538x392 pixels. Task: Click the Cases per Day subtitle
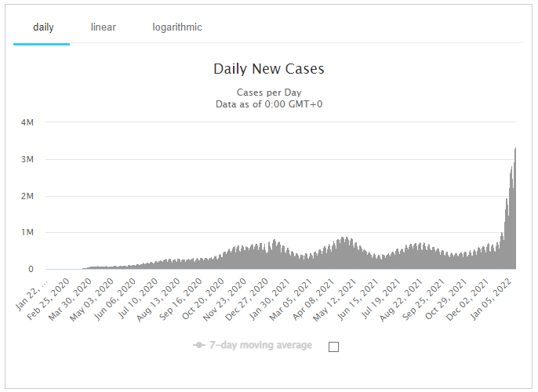click(x=268, y=93)
